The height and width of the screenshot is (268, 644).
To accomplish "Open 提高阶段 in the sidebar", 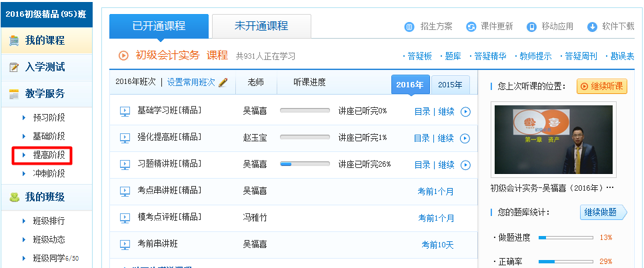I will pyautogui.click(x=49, y=155).
